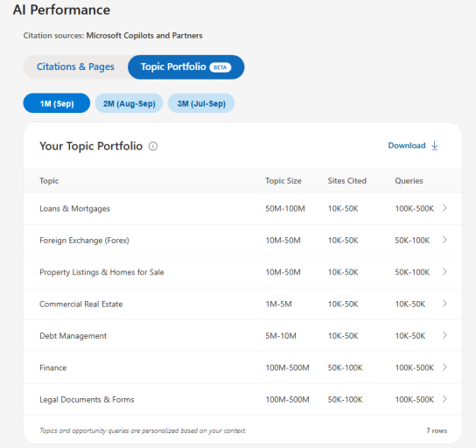Sort by the Topic Size column header
476x448 pixels.
(283, 181)
